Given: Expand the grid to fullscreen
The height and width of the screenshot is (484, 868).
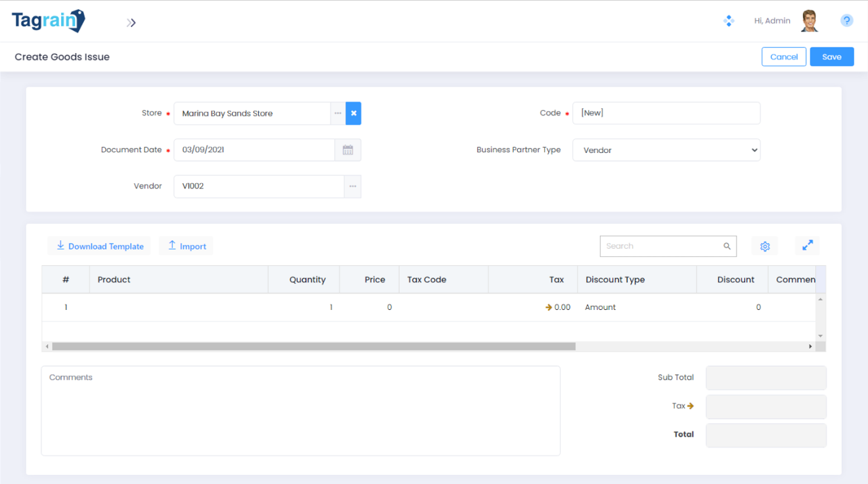Looking at the screenshot, I should (808, 246).
